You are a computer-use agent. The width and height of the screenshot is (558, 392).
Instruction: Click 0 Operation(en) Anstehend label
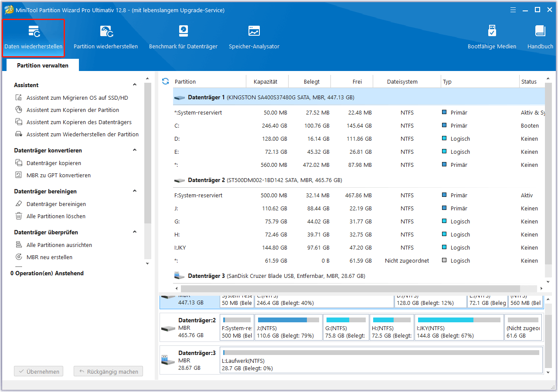47,274
